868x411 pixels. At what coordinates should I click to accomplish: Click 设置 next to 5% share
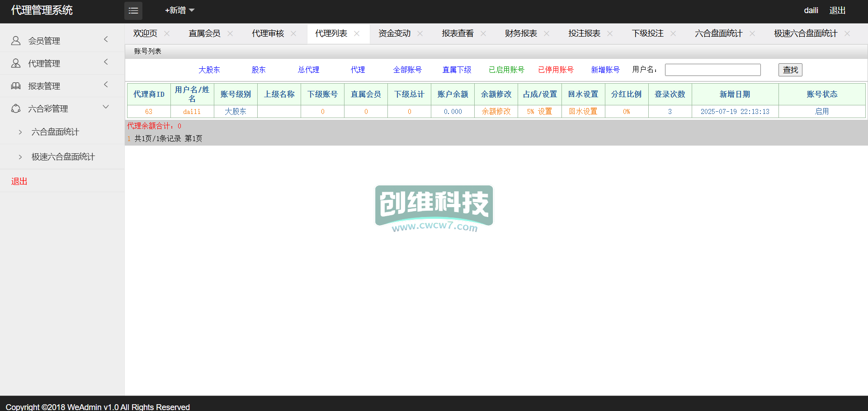(545, 111)
